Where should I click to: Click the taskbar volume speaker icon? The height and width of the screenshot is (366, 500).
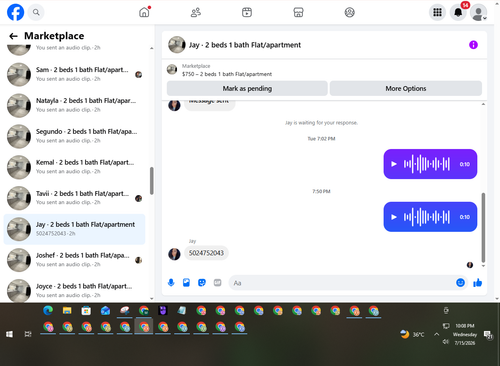tap(445, 342)
